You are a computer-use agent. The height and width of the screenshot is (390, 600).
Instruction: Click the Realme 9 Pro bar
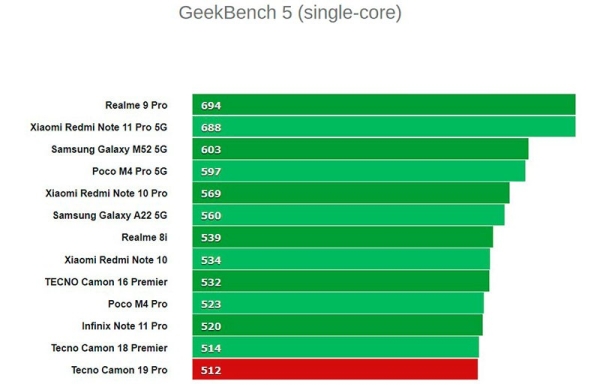[384, 104]
